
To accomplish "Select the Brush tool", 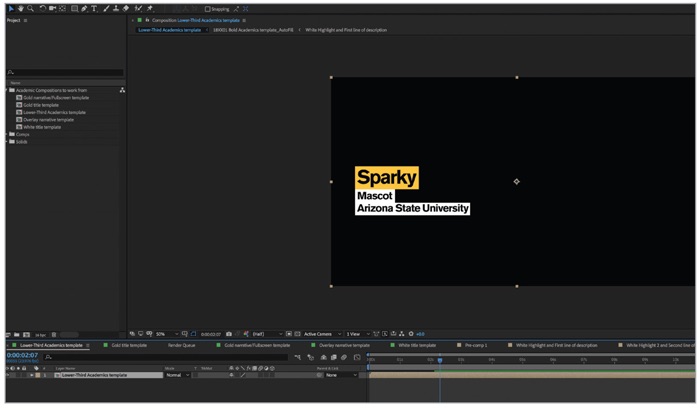I will click(x=106, y=8).
